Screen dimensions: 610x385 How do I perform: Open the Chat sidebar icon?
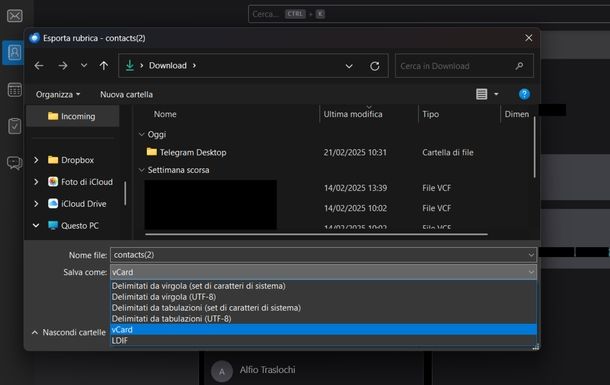coord(14,163)
